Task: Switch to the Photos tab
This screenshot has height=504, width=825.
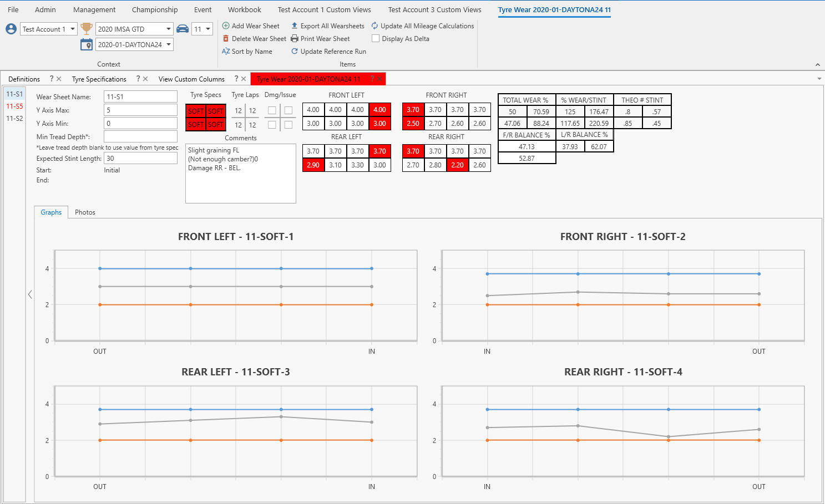Action: 85,212
